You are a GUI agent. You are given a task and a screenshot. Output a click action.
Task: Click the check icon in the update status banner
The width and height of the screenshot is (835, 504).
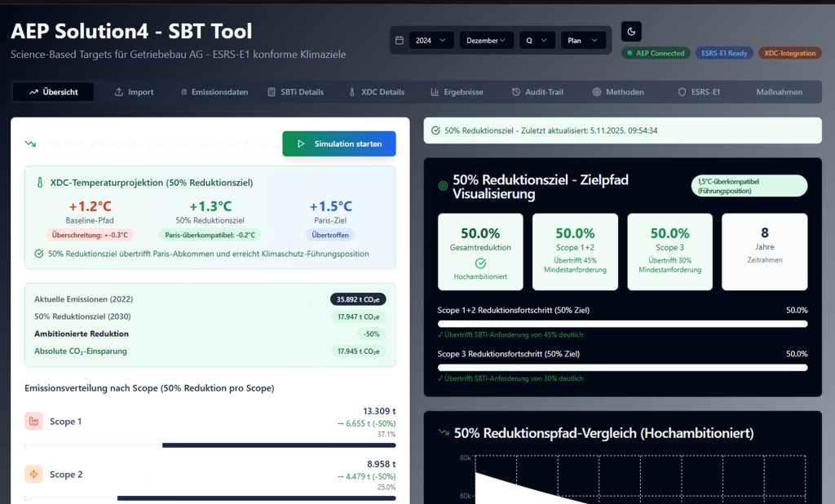(435, 130)
